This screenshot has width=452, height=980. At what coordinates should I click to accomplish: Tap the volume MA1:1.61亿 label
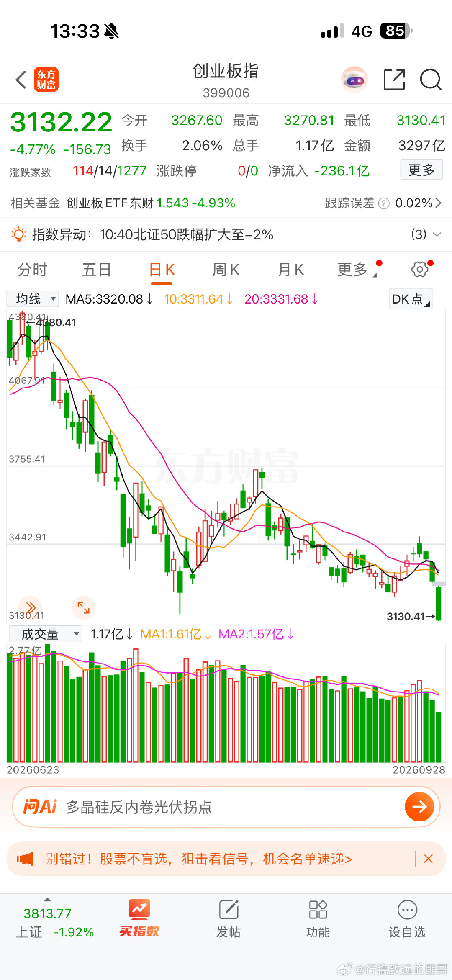[x=176, y=634]
